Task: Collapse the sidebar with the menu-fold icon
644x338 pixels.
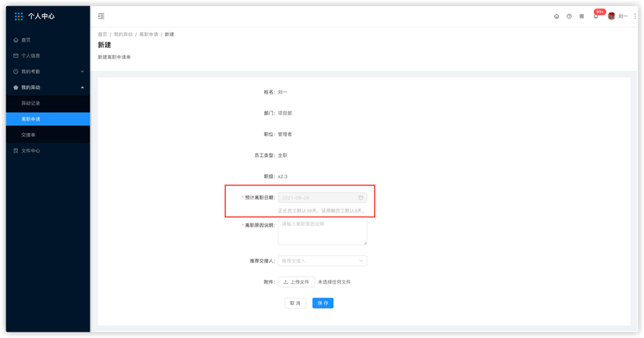Action: click(101, 16)
